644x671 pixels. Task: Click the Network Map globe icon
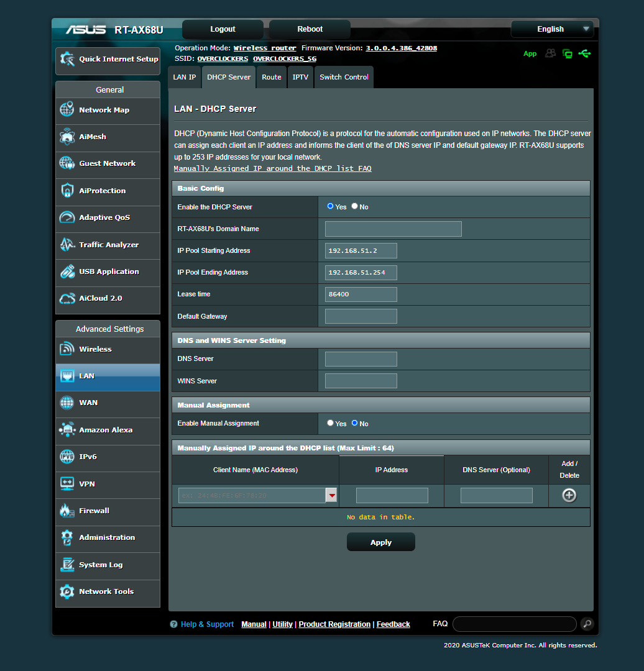[x=67, y=109]
